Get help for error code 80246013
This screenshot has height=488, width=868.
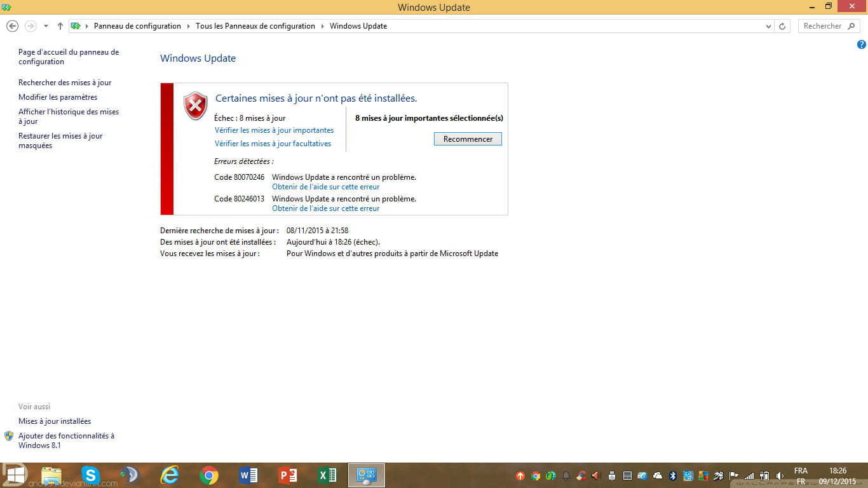[x=325, y=208]
